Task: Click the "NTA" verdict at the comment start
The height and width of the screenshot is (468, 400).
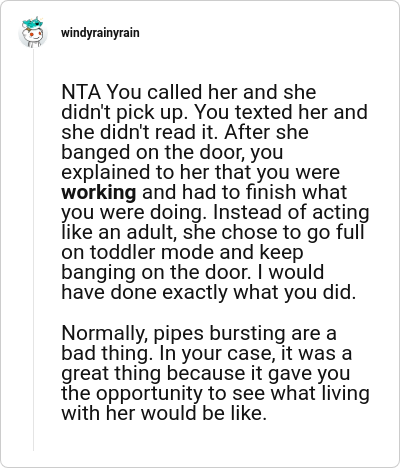Action: click(x=81, y=92)
